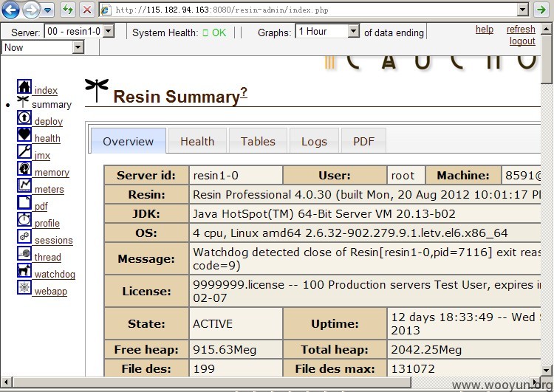Open the navigation history dropdown arrow
This screenshot has width=554, height=392.
pyautogui.click(x=47, y=10)
